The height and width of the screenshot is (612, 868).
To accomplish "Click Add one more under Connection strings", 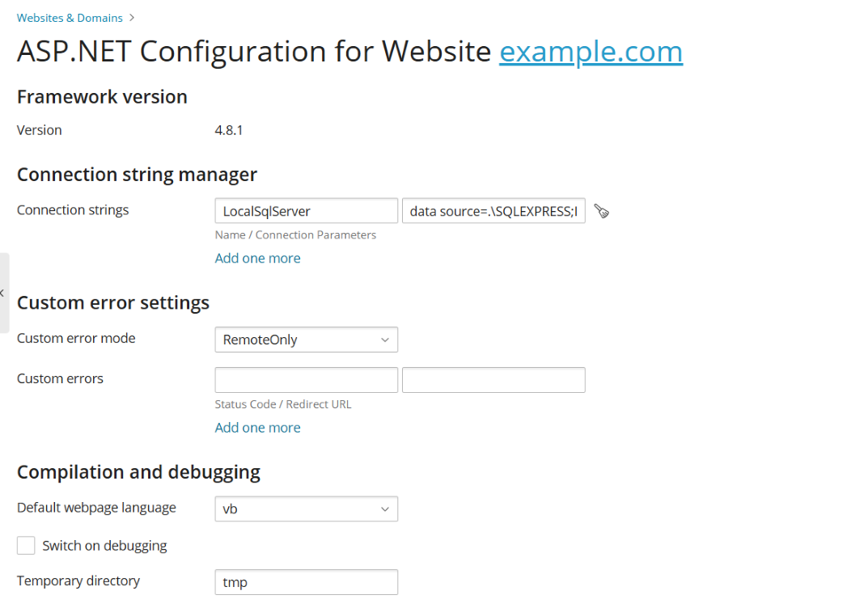I will 257,258.
